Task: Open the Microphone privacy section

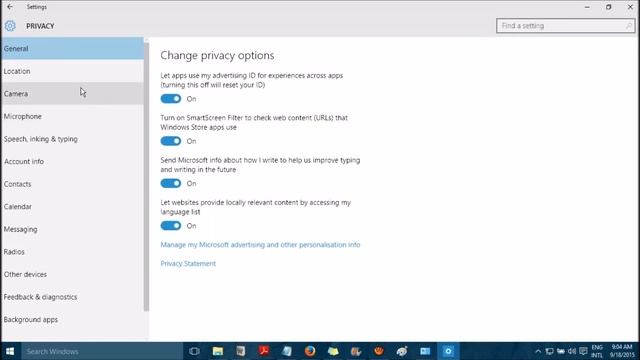Action: (x=72, y=116)
